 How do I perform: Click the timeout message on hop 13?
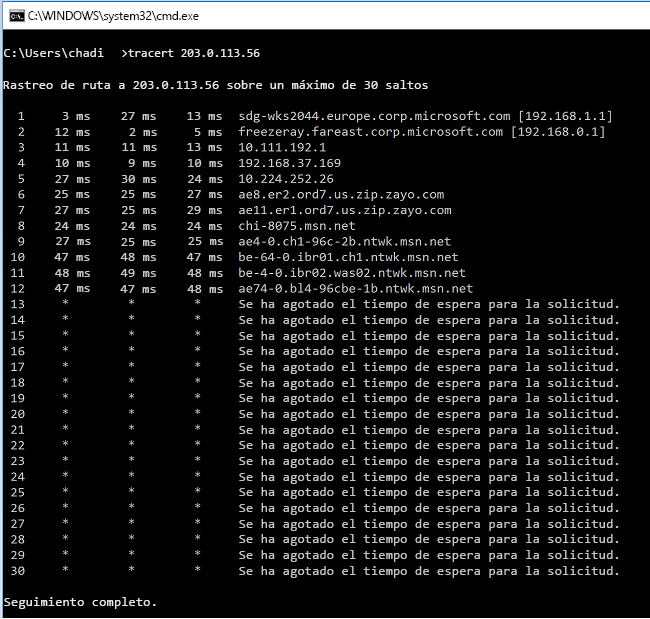coord(429,304)
